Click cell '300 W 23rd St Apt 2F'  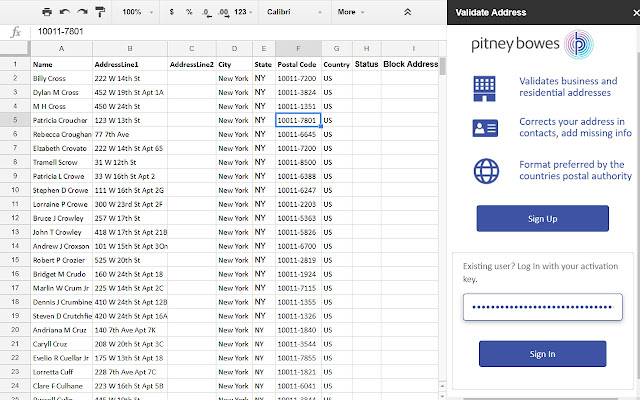[130, 204]
